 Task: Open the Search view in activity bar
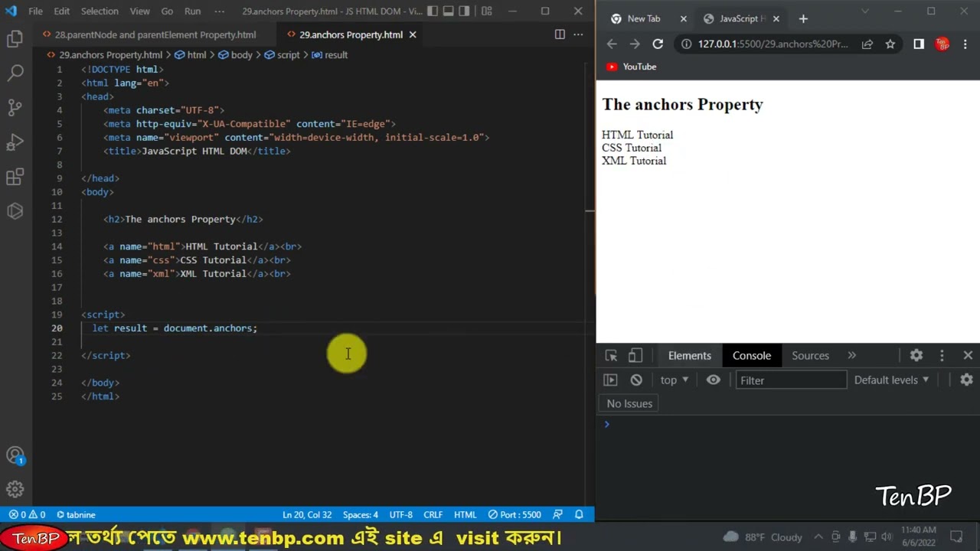(15, 73)
